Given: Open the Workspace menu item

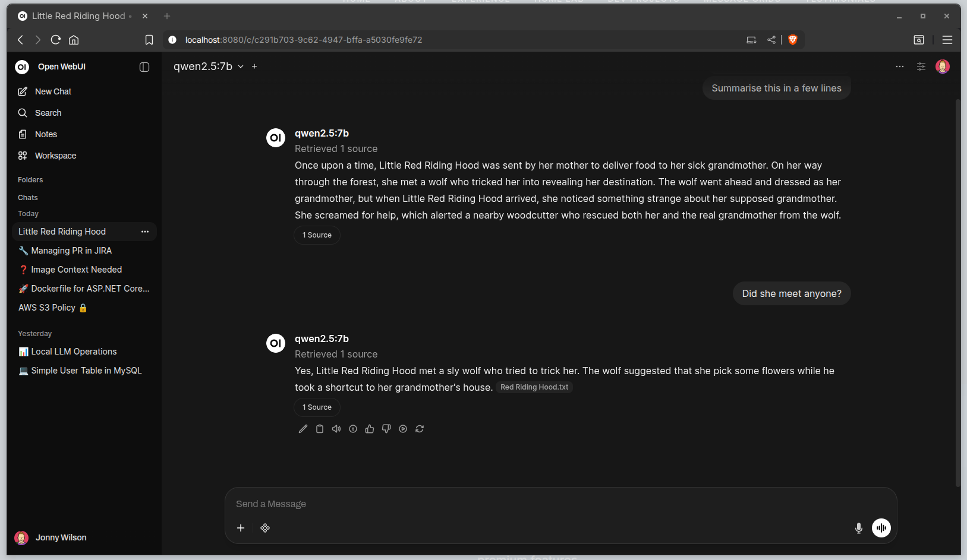Looking at the screenshot, I should pos(55,156).
